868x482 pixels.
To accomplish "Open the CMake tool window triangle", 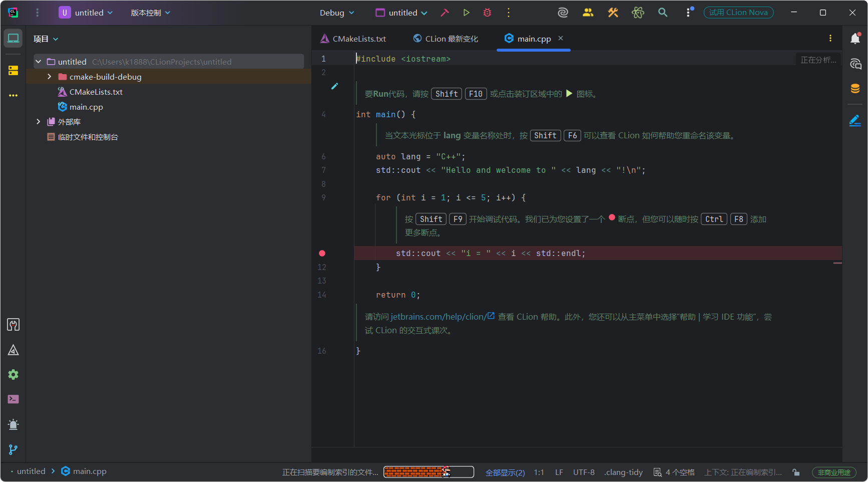I will (13, 350).
